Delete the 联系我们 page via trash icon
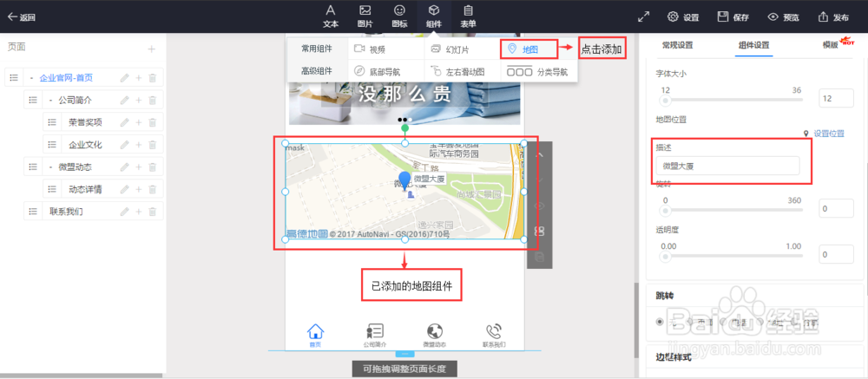The width and height of the screenshot is (868, 379). [153, 211]
